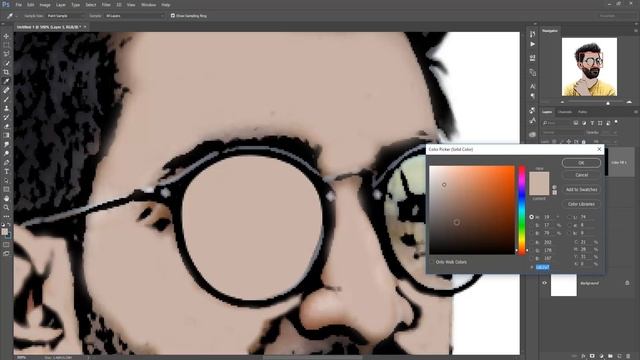Toggle Show Sampling Ring checkbox
640x360 pixels.
(173, 16)
